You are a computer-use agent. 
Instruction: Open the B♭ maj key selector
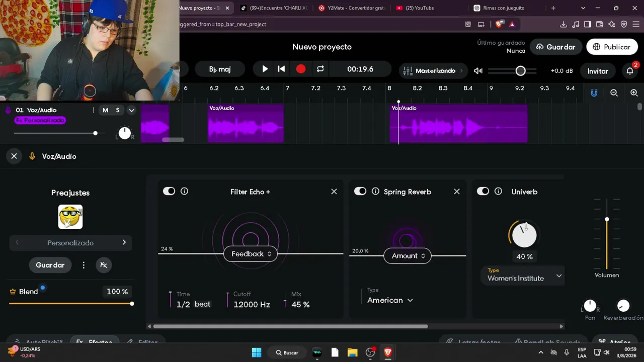coord(220,69)
